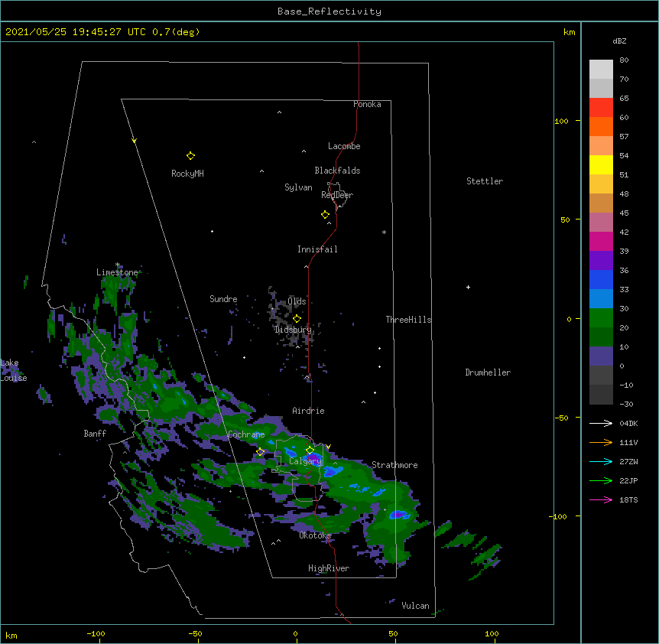Click the Strathmore label
The width and height of the screenshot is (659, 644).
(394, 465)
